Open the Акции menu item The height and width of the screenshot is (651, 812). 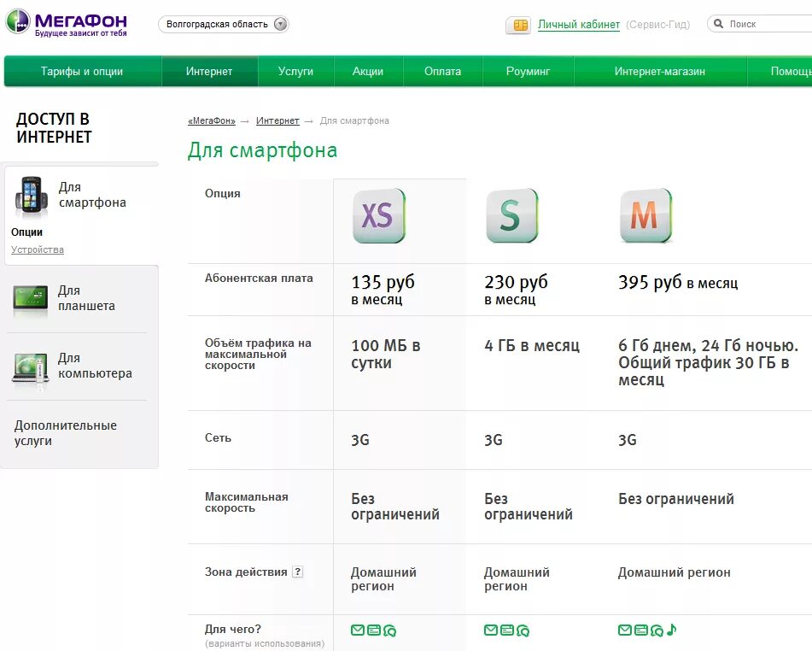tap(368, 72)
